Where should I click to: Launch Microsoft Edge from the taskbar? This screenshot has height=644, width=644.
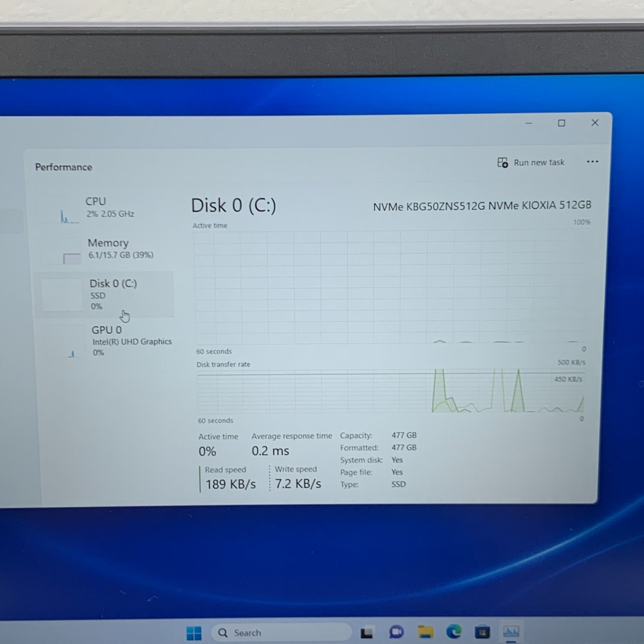[x=454, y=632]
